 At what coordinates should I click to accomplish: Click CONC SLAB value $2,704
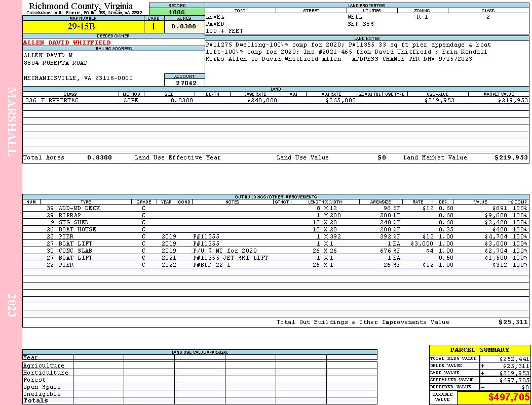(x=496, y=251)
